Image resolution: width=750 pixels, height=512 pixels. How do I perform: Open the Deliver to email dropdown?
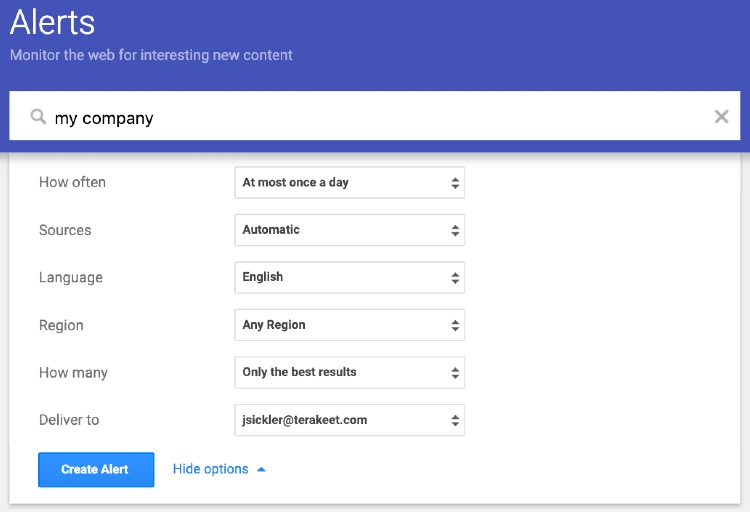(x=350, y=420)
